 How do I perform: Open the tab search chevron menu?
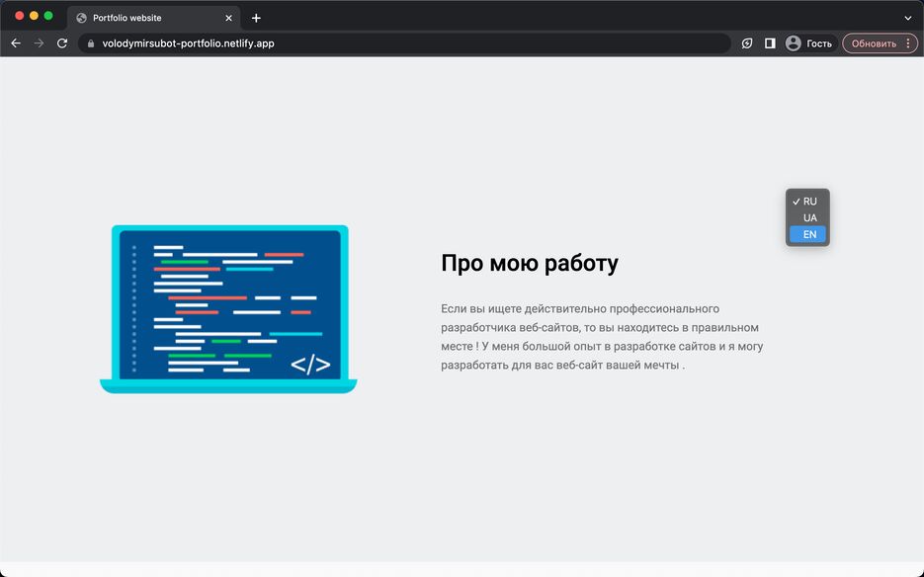coord(907,17)
